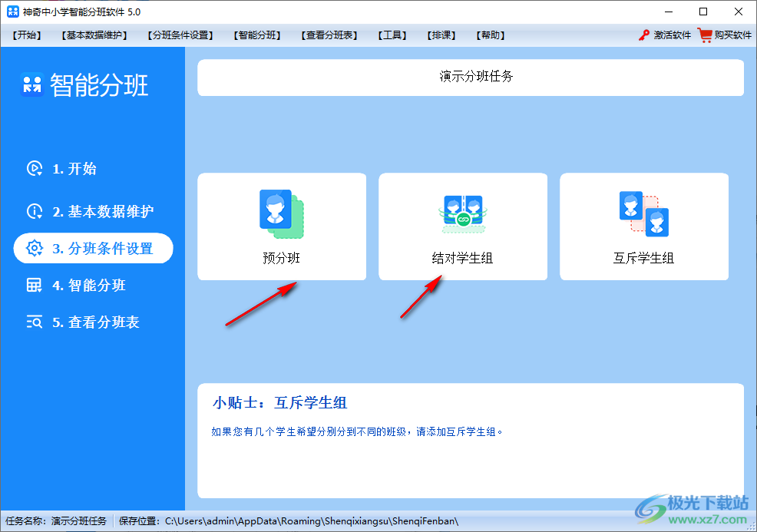The image size is (757, 532).
Task: Go to sidebar step 2. 基本数据维护
Action: (103, 211)
